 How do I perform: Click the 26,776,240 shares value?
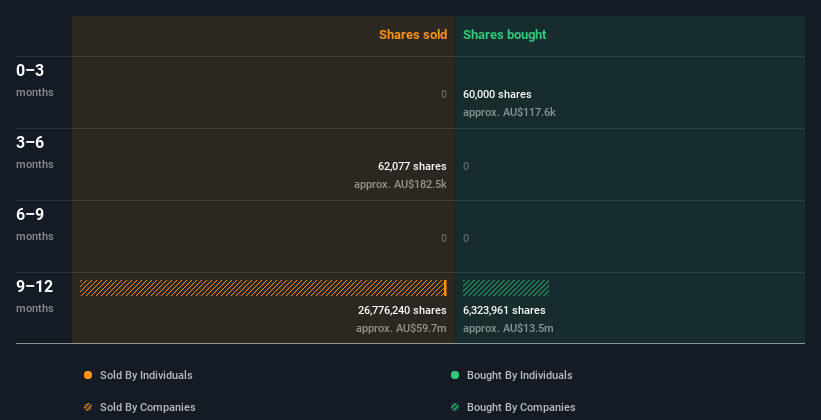pyautogui.click(x=403, y=311)
